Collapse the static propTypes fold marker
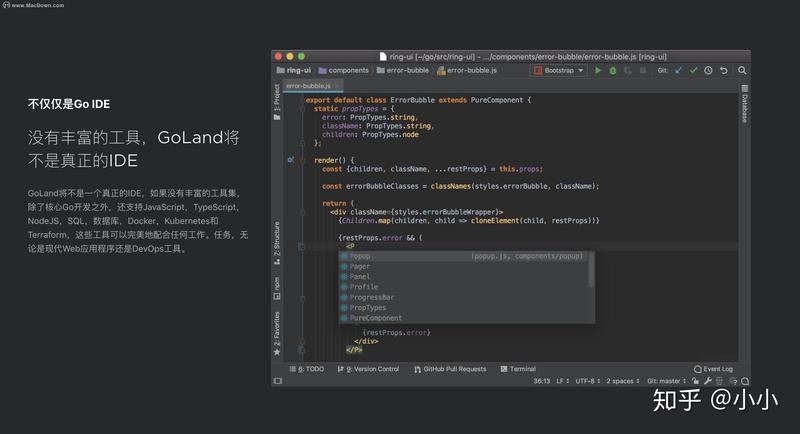Image resolution: width=800 pixels, height=434 pixels. pos(303,109)
